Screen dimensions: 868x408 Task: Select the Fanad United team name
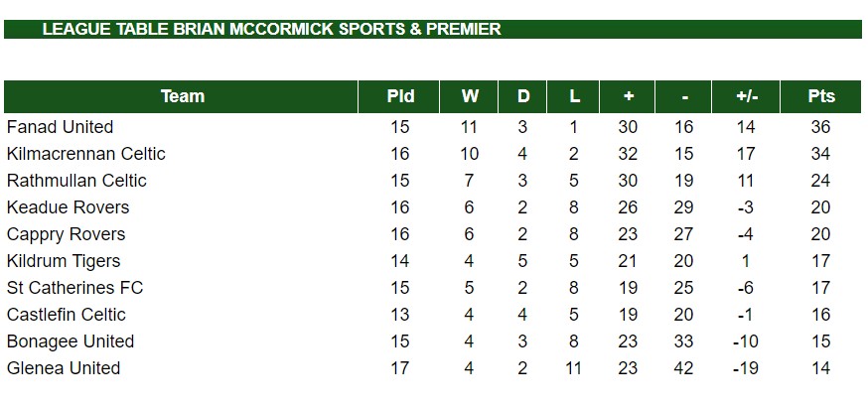pyautogui.click(x=60, y=127)
